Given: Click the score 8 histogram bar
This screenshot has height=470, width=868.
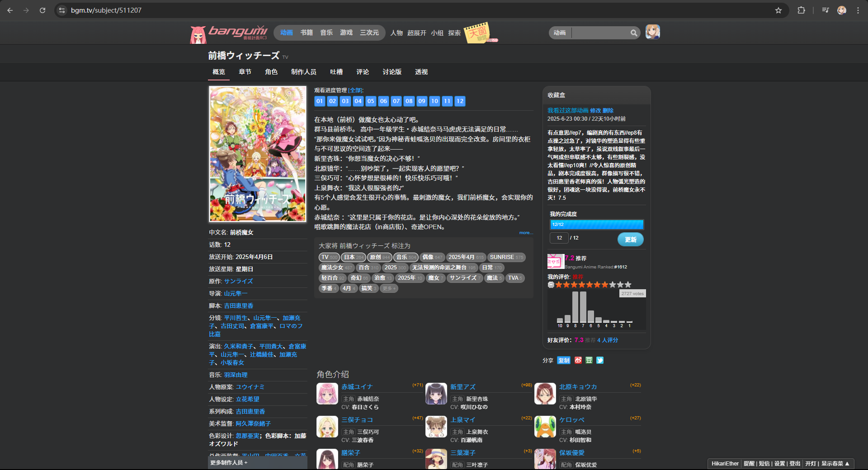Looking at the screenshot, I should tap(576, 307).
